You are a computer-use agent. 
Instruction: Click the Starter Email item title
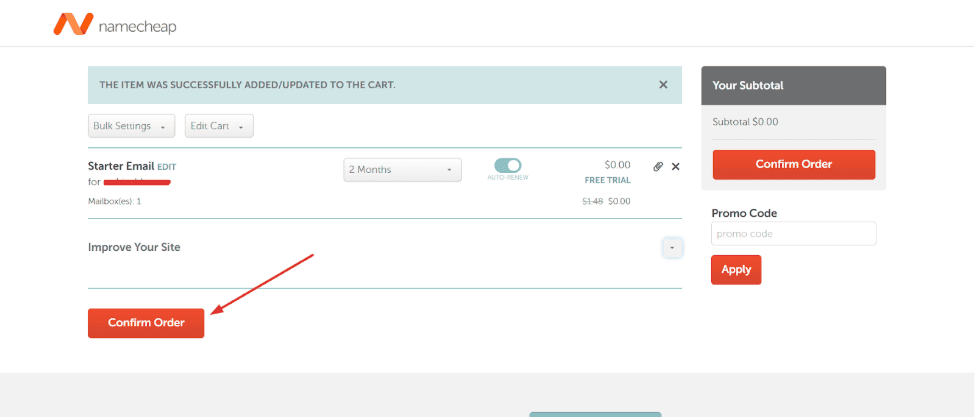(x=121, y=166)
